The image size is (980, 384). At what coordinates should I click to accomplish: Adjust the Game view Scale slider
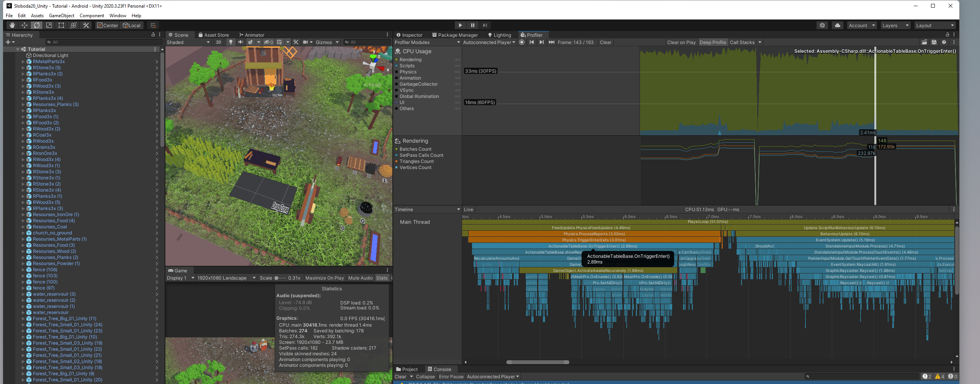pos(276,278)
